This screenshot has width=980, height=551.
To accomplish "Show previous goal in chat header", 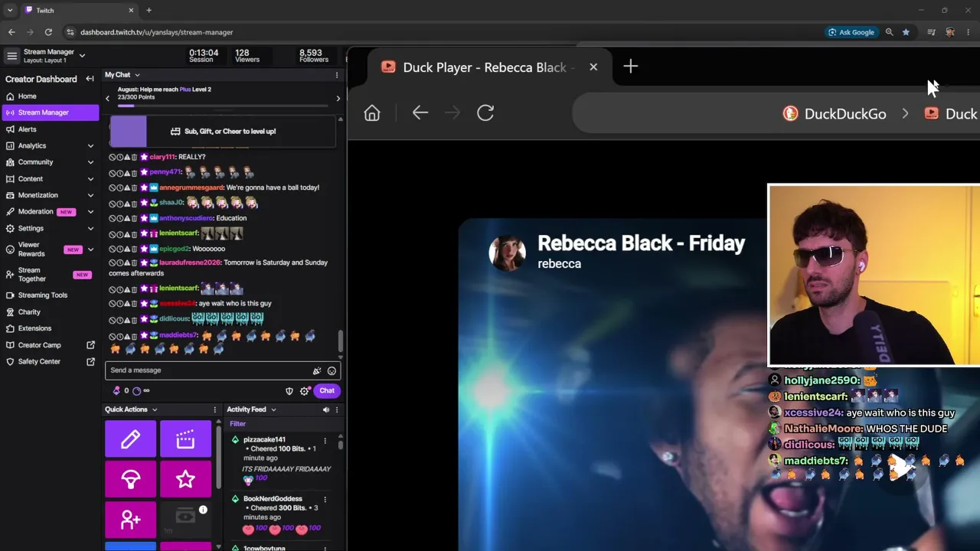I will point(108,98).
